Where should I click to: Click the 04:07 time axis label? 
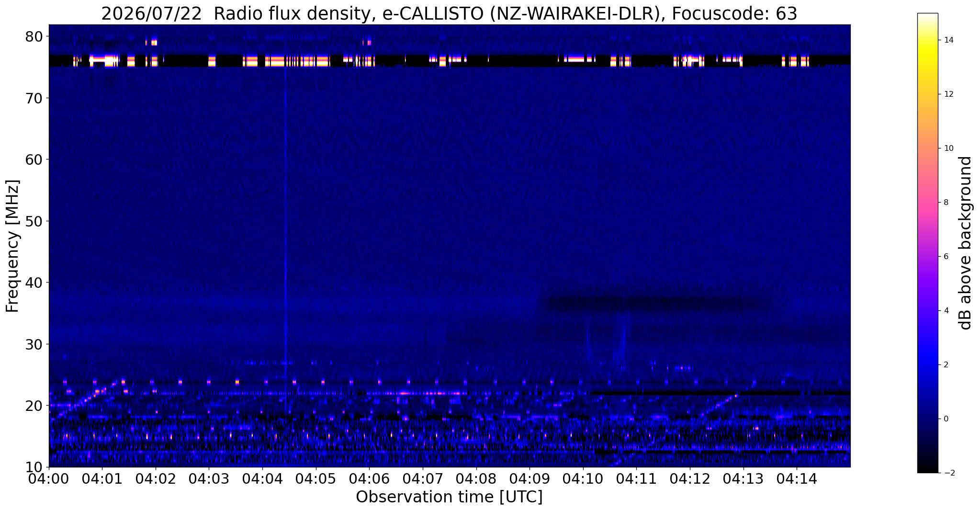[x=423, y=479]
